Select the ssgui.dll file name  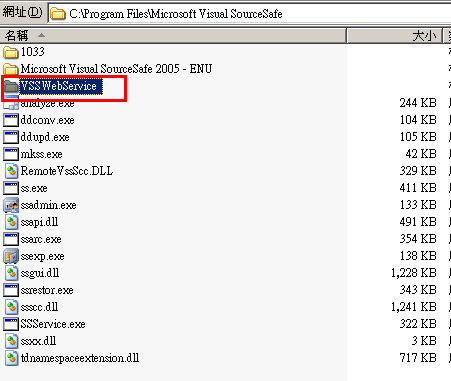coord(40,273)
